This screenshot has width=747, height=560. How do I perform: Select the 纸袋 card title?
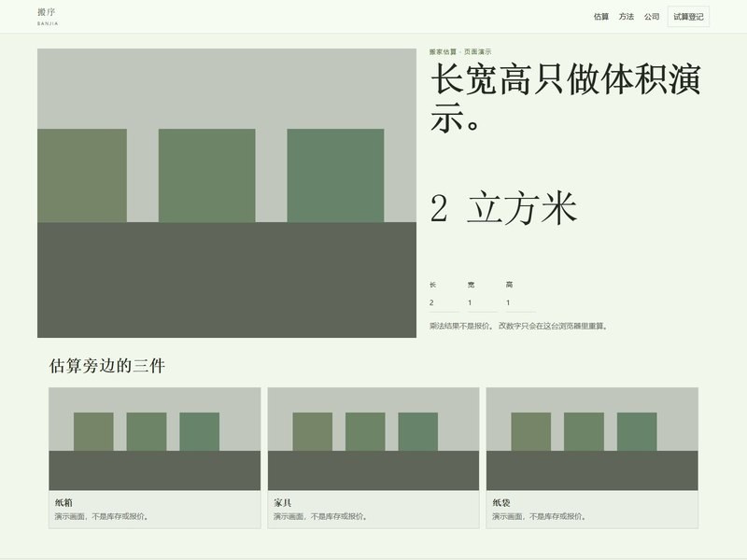[501, 502]
